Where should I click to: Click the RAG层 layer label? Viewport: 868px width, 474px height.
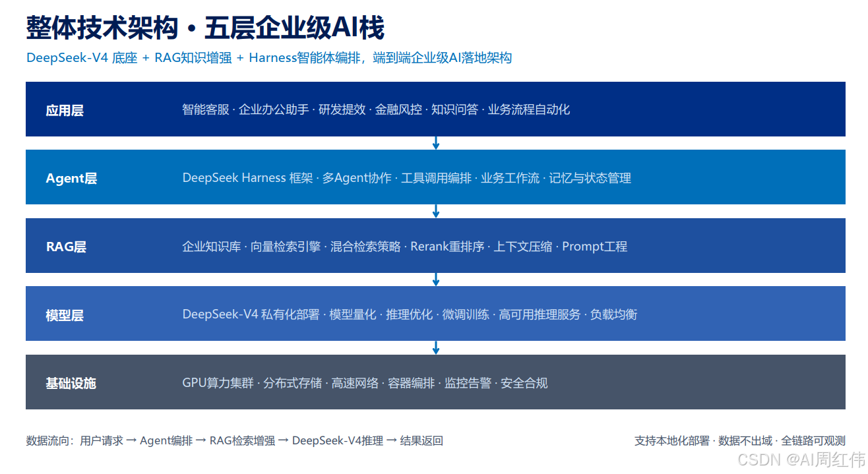66,247
